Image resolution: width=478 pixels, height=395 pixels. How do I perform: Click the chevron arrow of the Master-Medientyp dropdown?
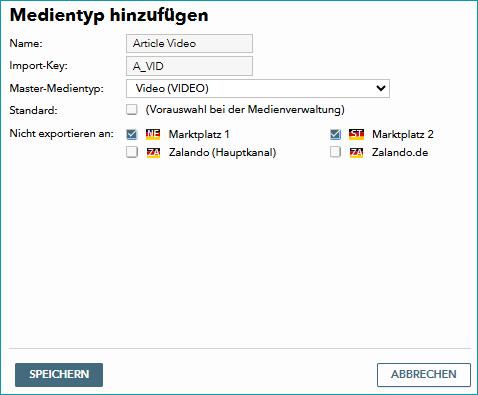coord(381,88)
